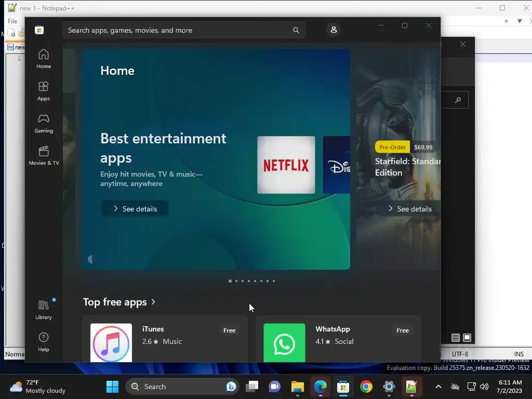
Task: Open the Netflix app tile
Action: pyautogui.click(x=286, y=165)
